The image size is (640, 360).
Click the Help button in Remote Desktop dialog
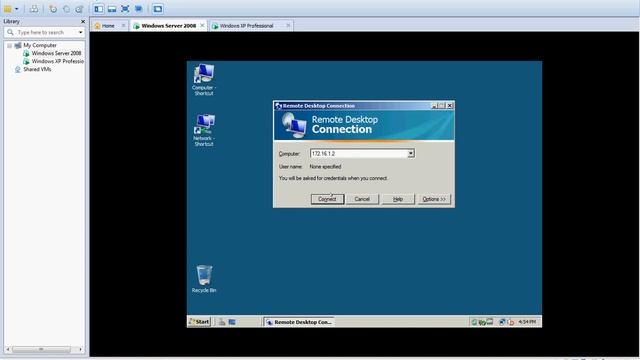coord(398,199)
